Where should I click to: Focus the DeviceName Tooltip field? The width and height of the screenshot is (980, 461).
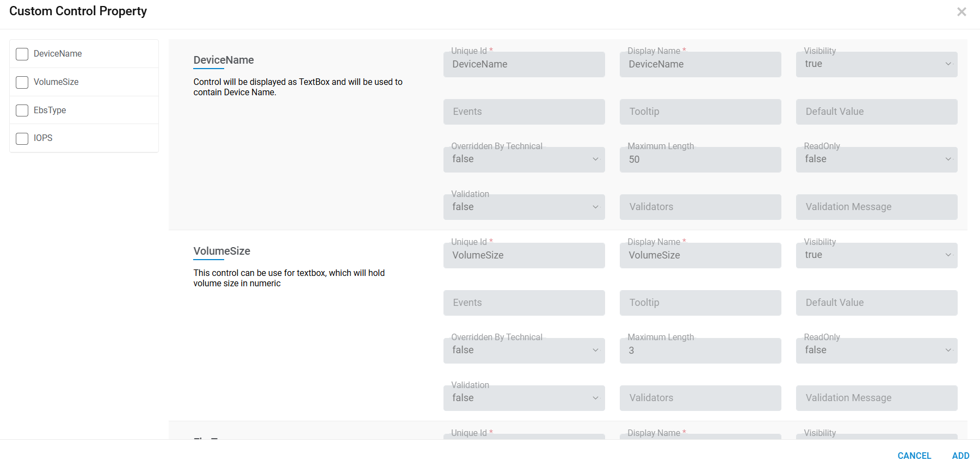click(x=700, y=112)
